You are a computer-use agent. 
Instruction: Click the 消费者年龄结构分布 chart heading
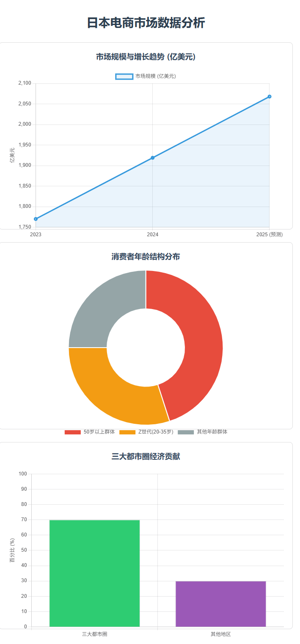[146, 257]
